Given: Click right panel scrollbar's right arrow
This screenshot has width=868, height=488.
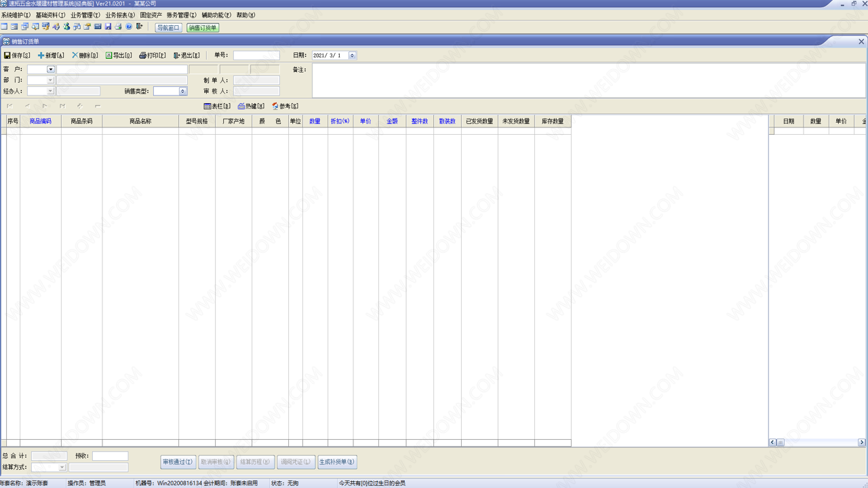Looking at the screenshot, I should click(862, 443).
